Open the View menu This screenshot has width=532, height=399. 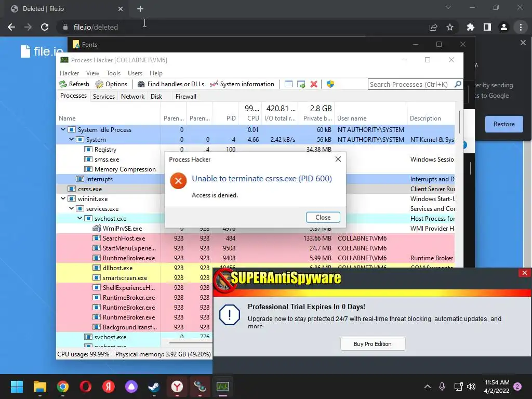tap(92, 73)
